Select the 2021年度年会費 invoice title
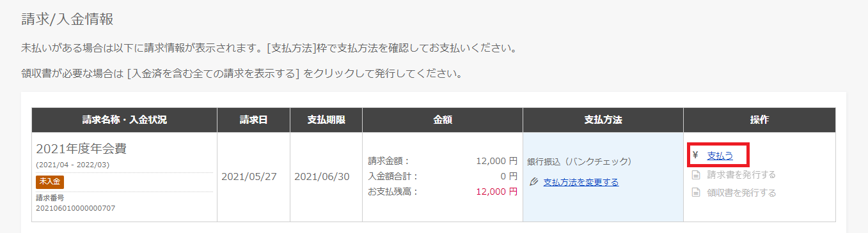This screenshot has width=868, height=233. click(81, 149)
